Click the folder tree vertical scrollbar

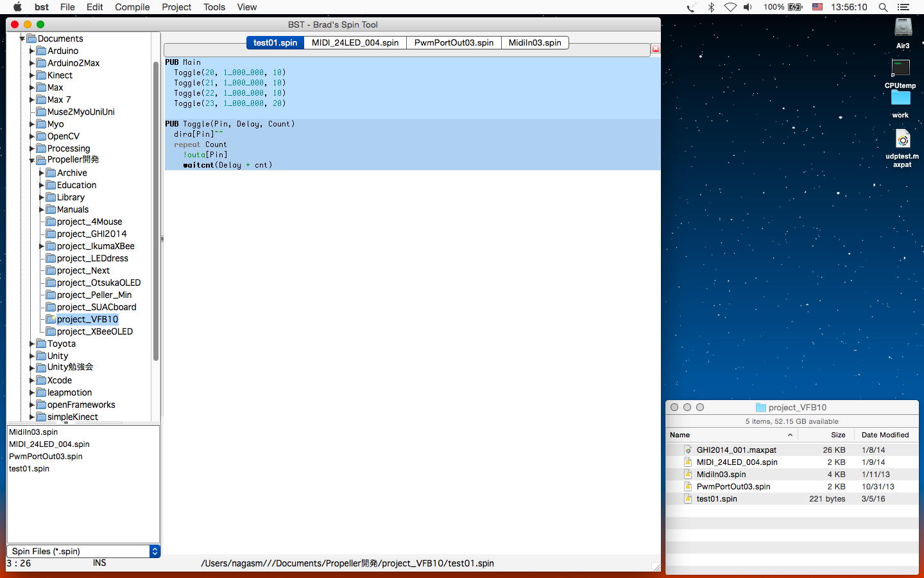pos(155,212)
